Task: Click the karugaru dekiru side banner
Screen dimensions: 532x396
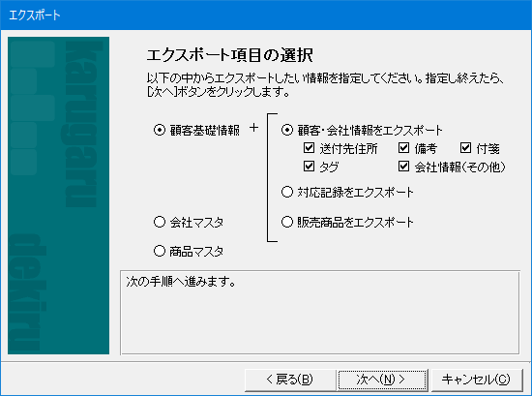Action: (58, 196)
